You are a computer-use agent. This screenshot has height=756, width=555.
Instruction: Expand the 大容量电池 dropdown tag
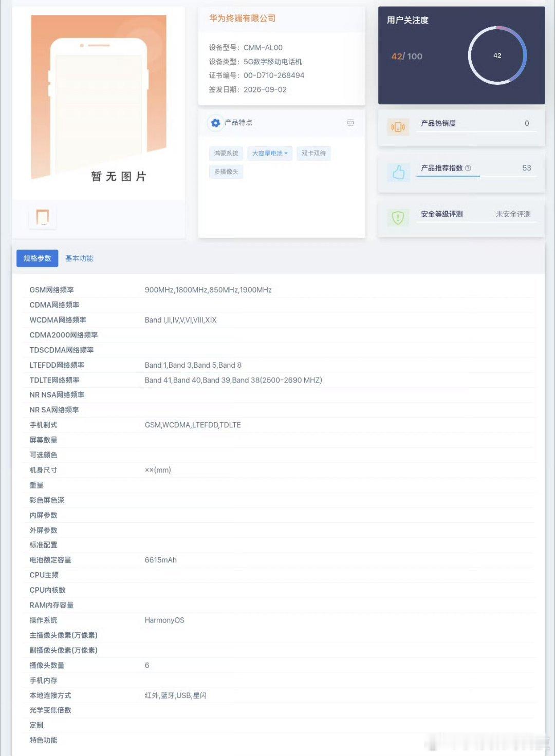click(x=270, y=154)
